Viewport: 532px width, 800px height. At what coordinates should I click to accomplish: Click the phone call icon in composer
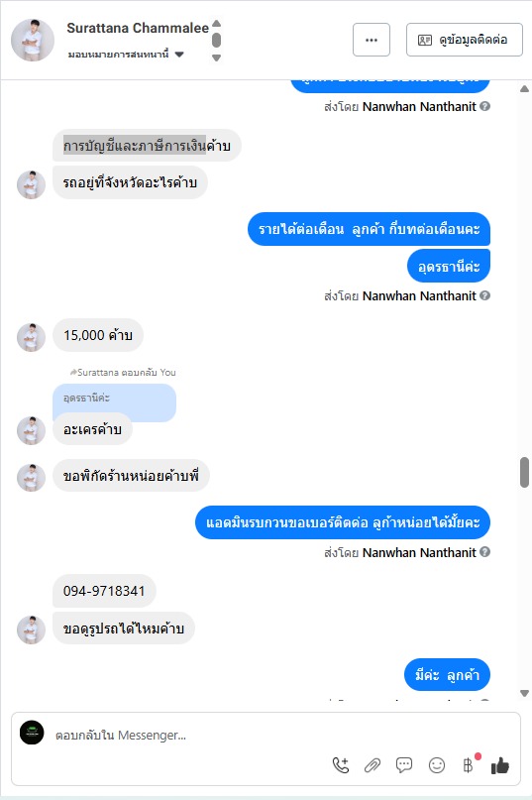point(341,764)
